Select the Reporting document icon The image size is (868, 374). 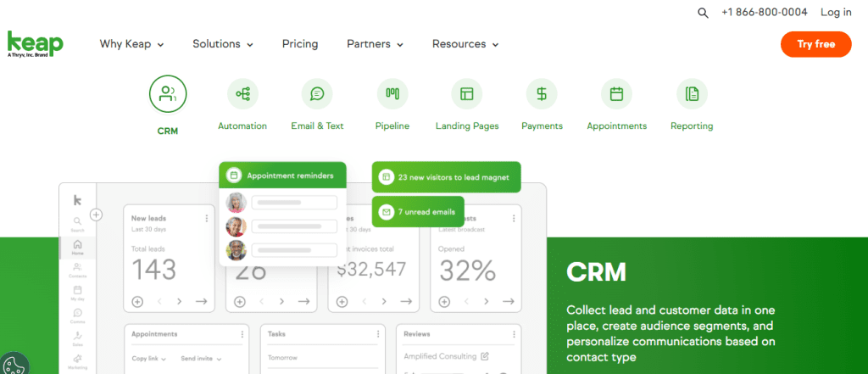692,93
